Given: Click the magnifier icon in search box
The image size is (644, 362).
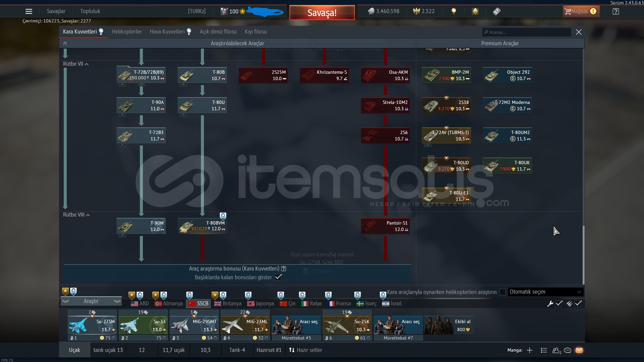Looking at the screenshot, I should (486, 32).
